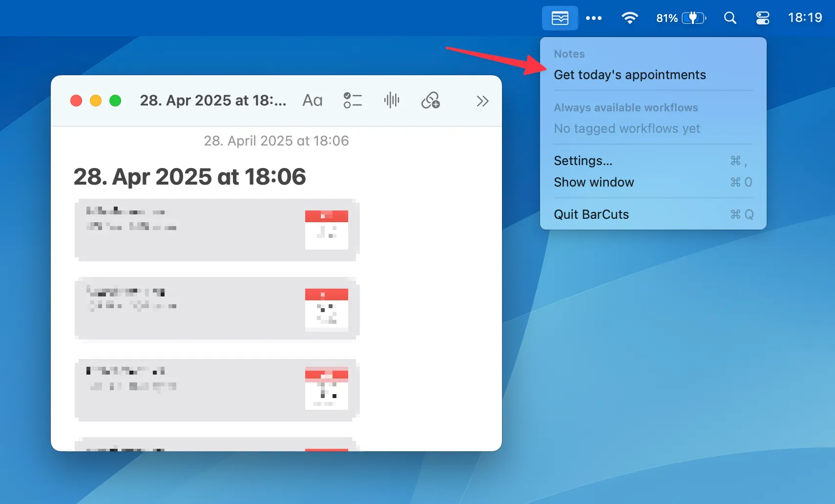Open the Wi-Fi status menu
The height and width of the screenshot is (504, 835).
point(630,18)
